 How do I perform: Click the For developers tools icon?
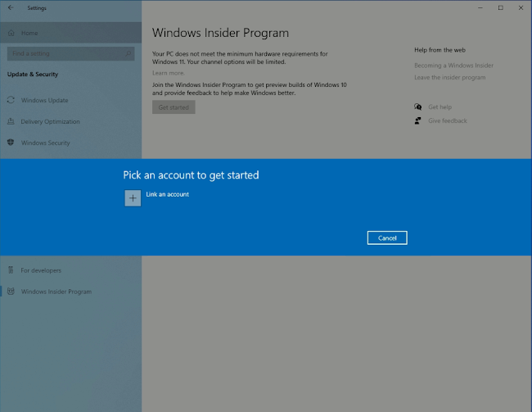11,270
